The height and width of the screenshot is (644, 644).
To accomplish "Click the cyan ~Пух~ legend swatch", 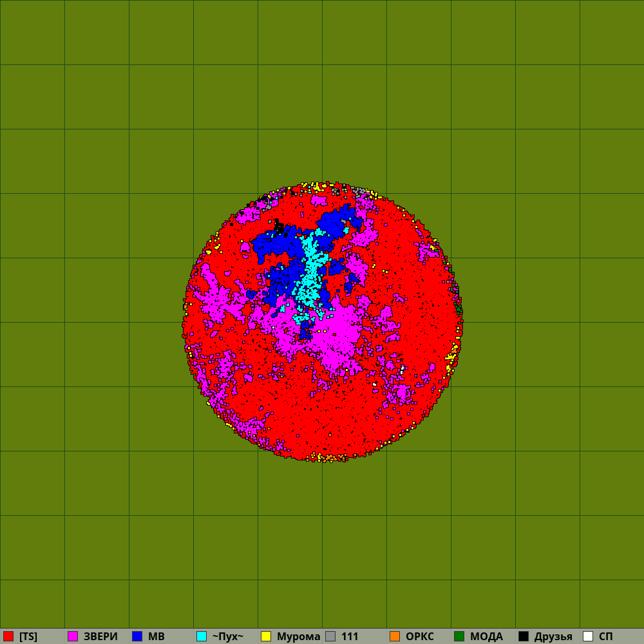I will pyautogui.click(x=202, y=636).
